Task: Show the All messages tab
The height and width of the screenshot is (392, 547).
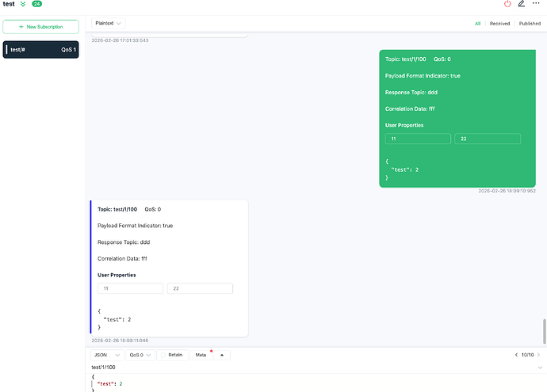Action: coord(478,24)
